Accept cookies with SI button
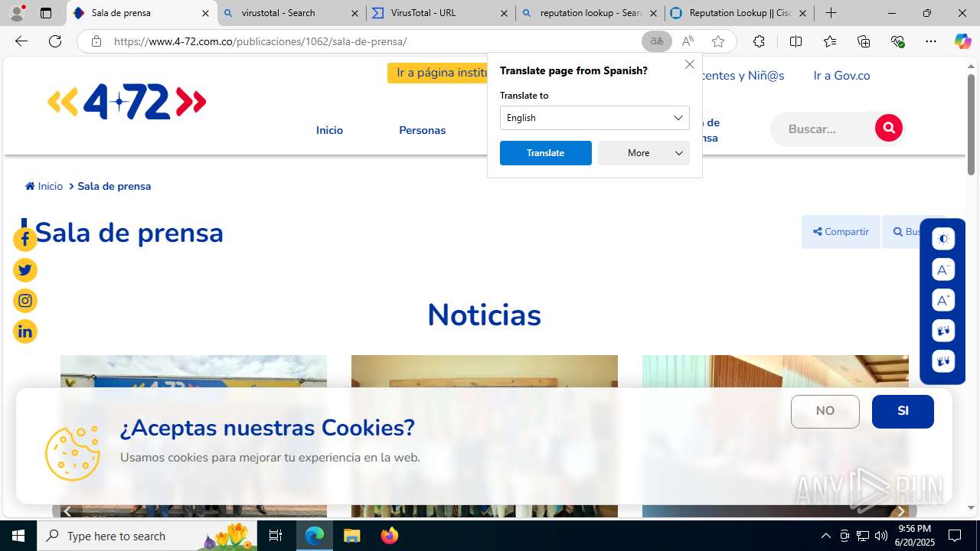 [903, 412]
